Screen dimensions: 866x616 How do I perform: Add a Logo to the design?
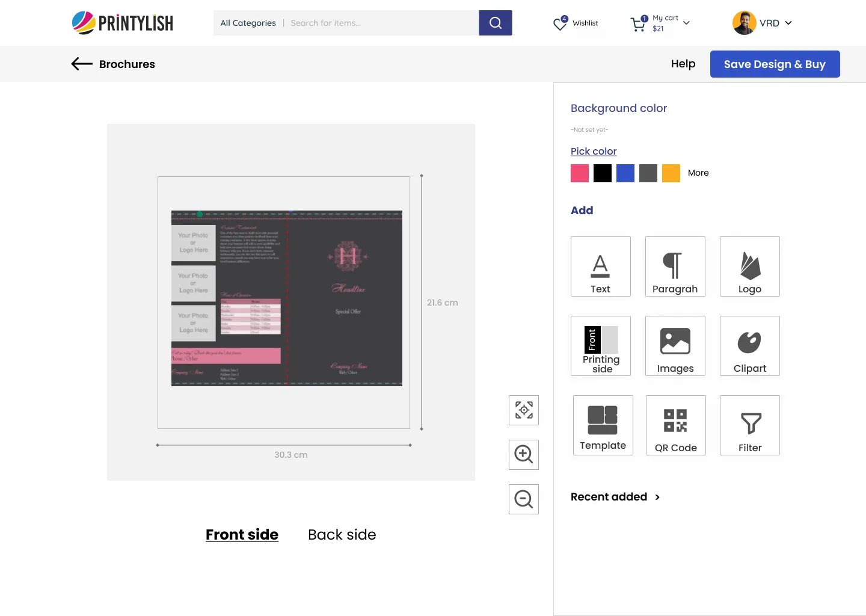pyautogui.click(x=749, y=266)
